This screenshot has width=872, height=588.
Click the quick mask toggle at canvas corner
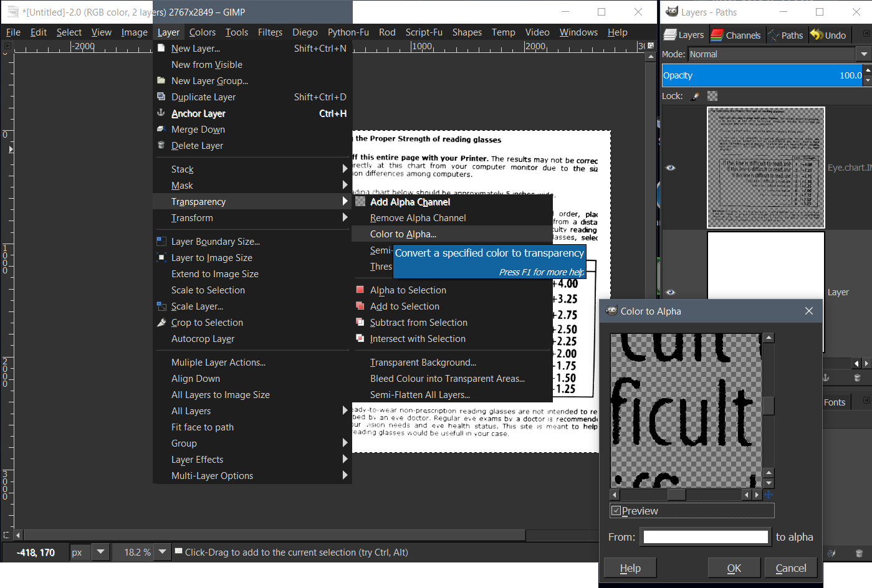click(x=7, y=535)
